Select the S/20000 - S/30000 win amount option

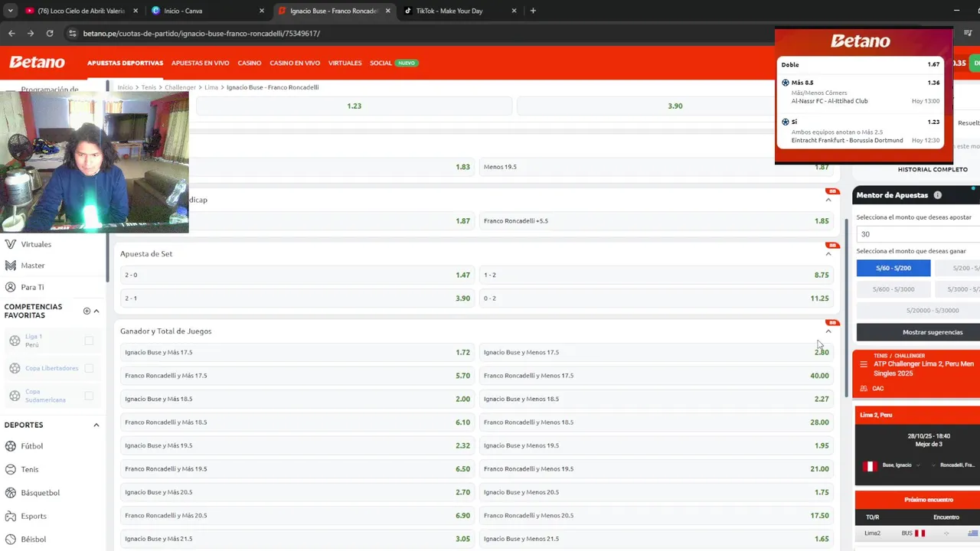tap(933, 311)
